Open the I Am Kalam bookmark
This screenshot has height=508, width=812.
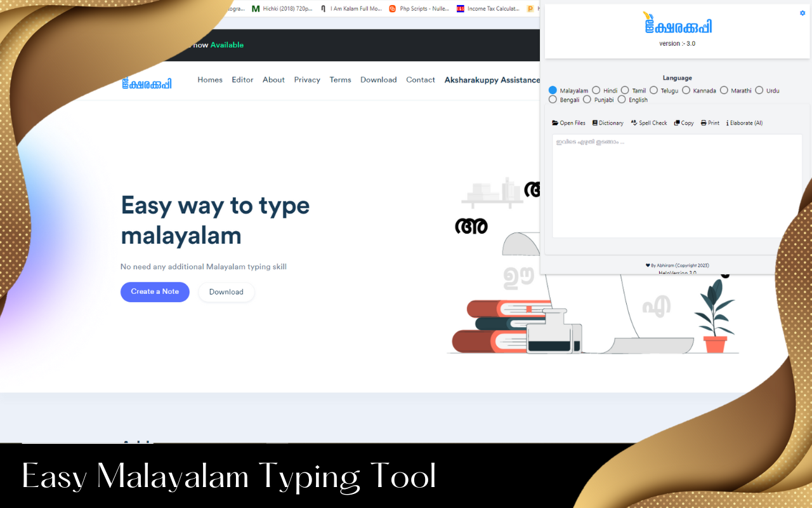tap(351, 9)
